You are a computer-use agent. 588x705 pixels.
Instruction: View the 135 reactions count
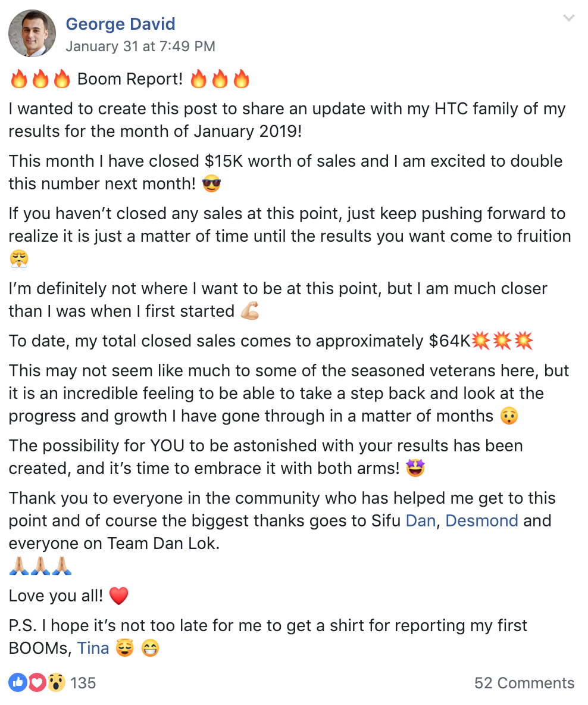pyautogui.click(x=83, y=683)
